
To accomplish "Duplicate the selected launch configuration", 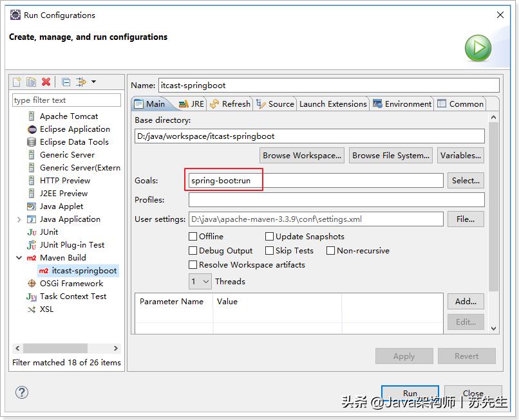I will coord(32,82).
